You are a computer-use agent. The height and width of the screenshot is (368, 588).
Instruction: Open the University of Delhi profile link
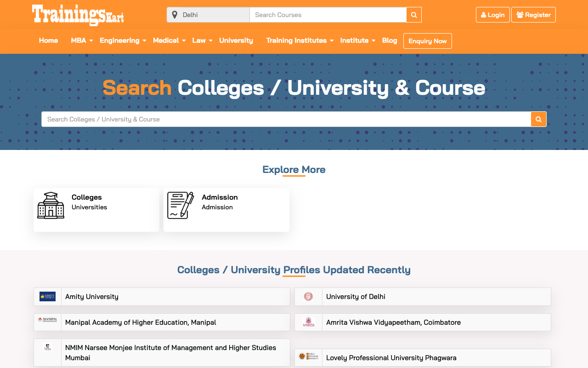click(x=356, y=297)
